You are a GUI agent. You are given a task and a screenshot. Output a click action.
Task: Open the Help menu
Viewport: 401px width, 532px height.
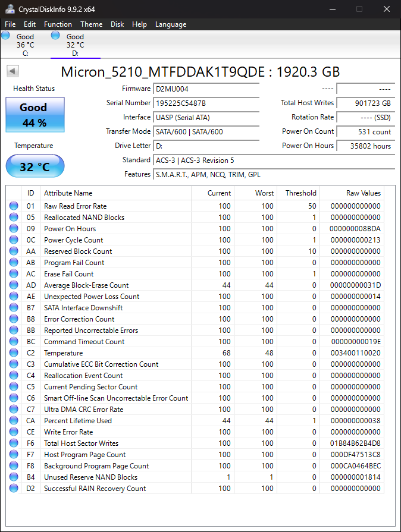tap(139, 24)
